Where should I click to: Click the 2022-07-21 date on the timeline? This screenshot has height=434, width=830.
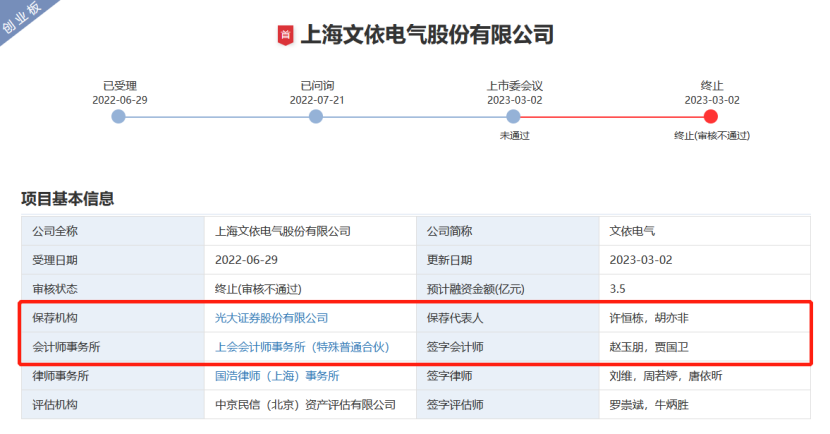click(x=317, y=100)
